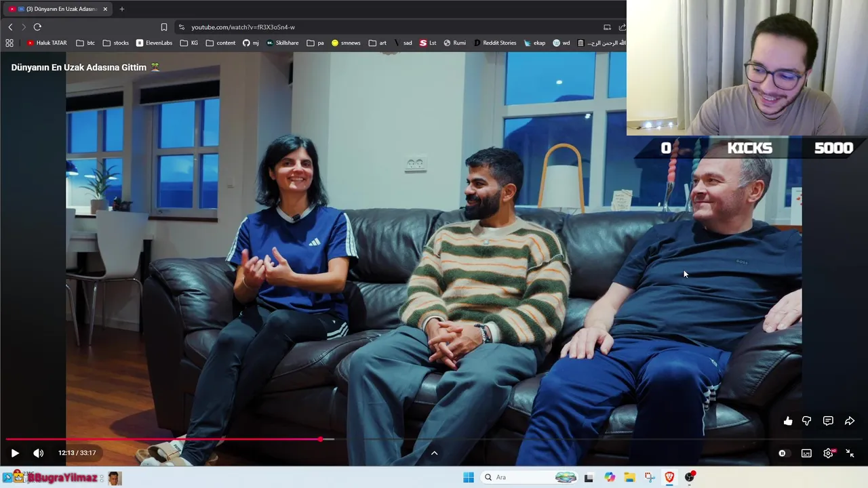Viewport: 868px width, 488px height.
Task: Open the art bookmark folder
Action: tap(377, 43)
